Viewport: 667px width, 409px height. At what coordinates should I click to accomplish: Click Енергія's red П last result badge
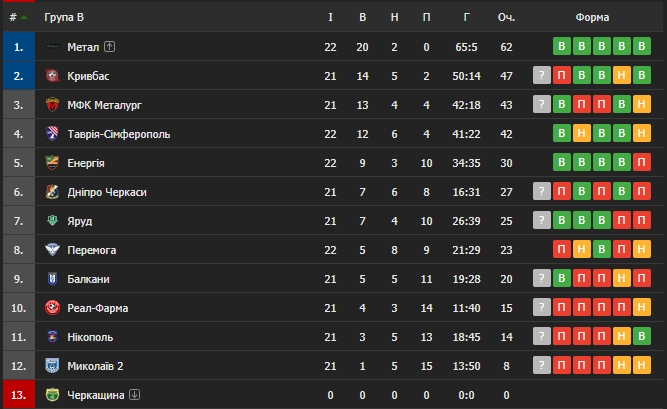click(x=641, y=162)
